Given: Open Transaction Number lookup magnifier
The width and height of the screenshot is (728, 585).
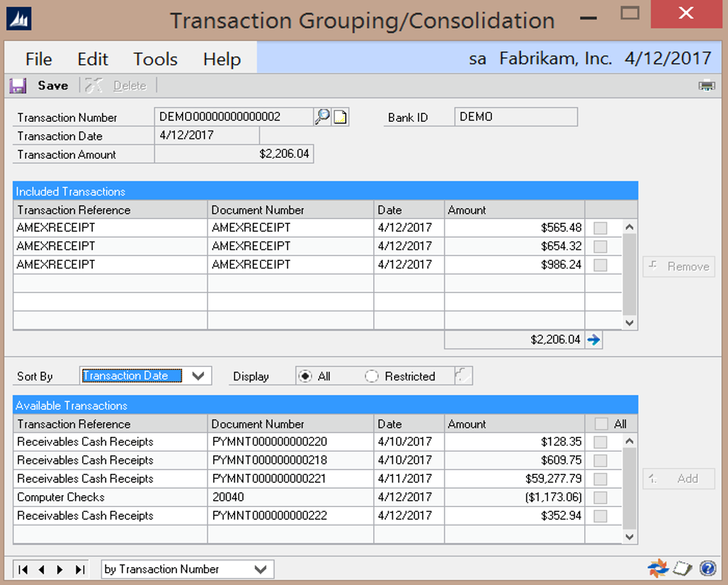Looking at the screenshot, I should 322,117.
